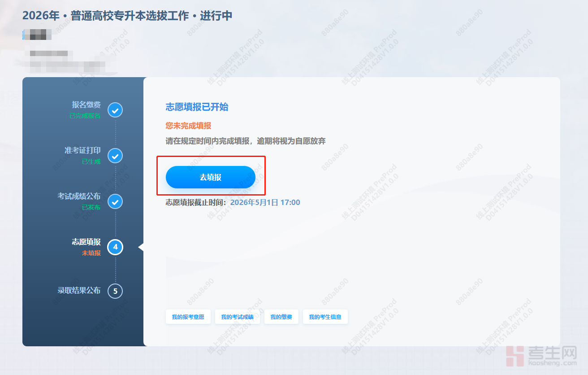选择侧边栏第4步志愿填报圆形标记
The width and height of the screenshot is (588, 375).
[115, 247]
